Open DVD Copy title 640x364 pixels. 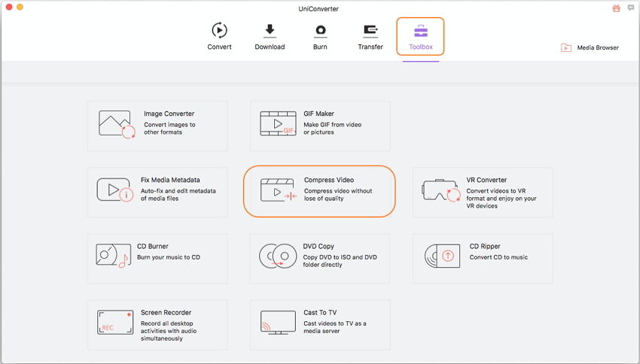318,246
